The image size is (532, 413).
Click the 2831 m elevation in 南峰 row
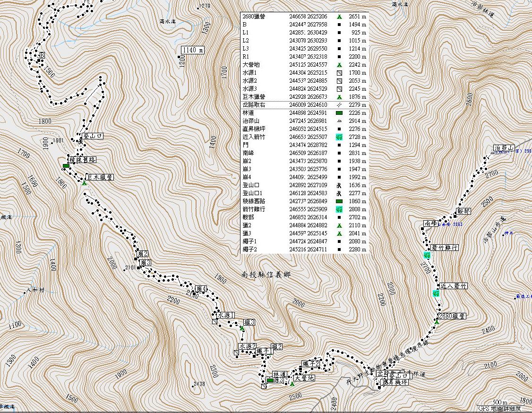357,154
